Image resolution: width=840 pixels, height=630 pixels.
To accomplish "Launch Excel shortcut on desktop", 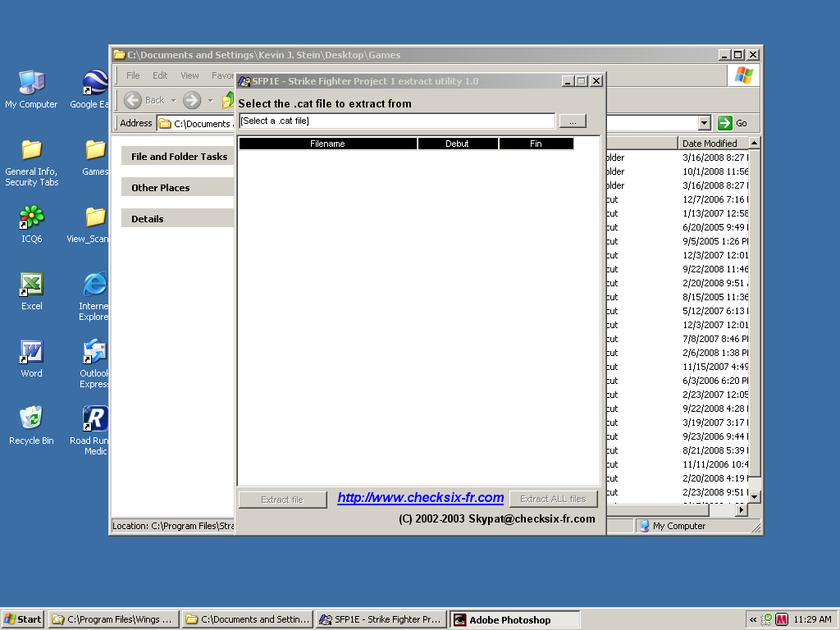I will click(x=32, y=292).
